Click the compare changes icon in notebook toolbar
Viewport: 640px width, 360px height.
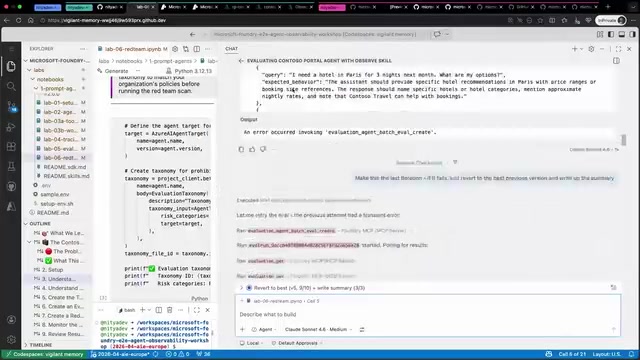186,49
